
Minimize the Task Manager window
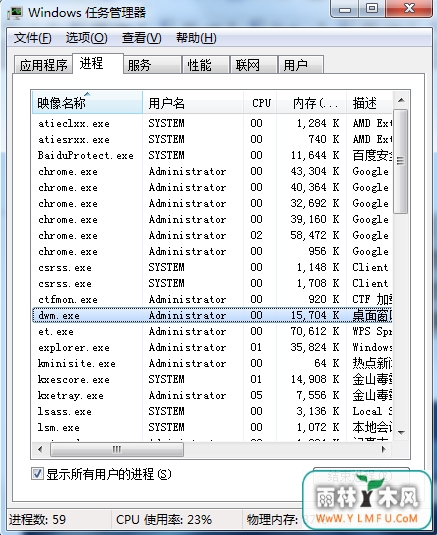[x=345, y=9]
